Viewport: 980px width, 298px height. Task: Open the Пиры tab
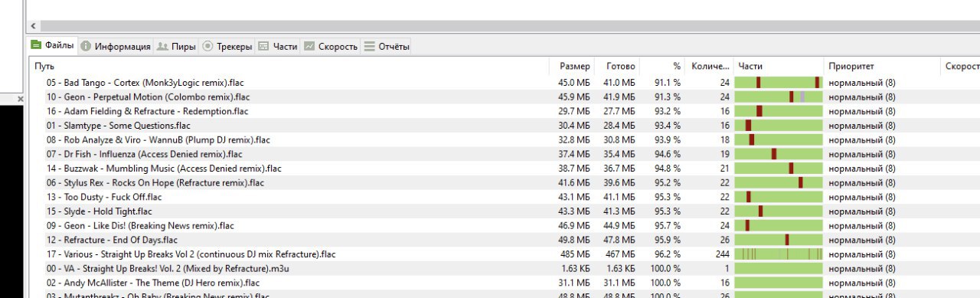176,47
